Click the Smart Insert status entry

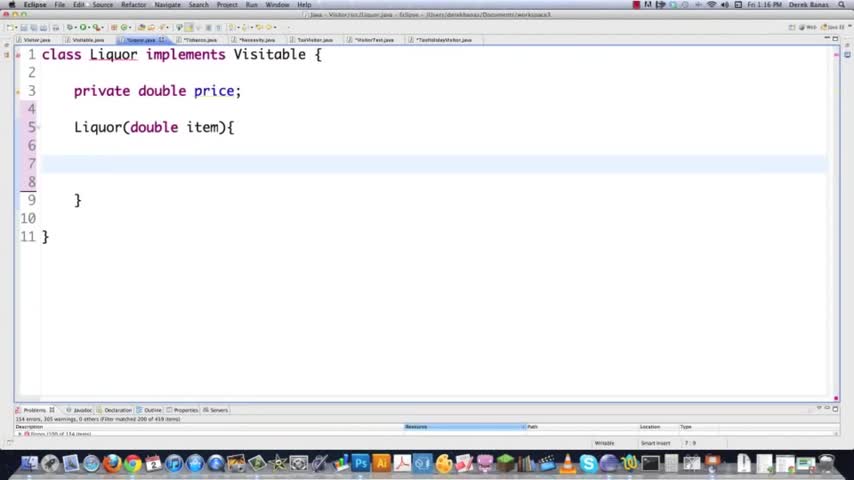(655, 443)
